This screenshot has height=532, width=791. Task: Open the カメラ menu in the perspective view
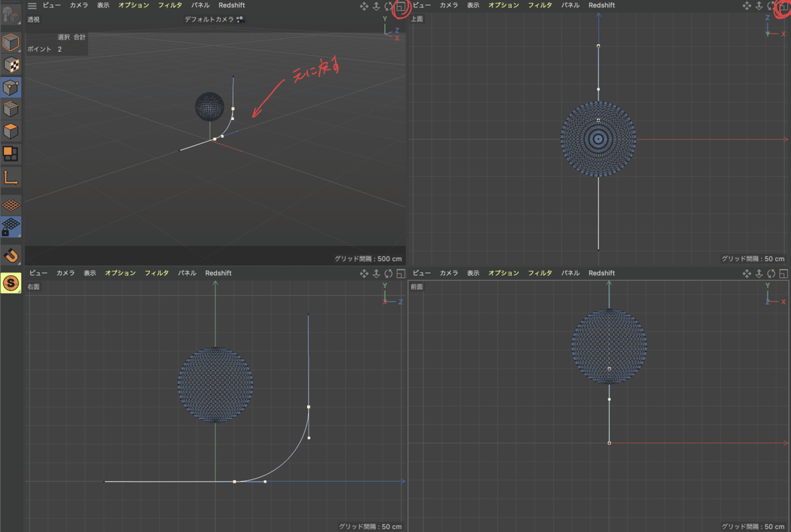(78, 5)
